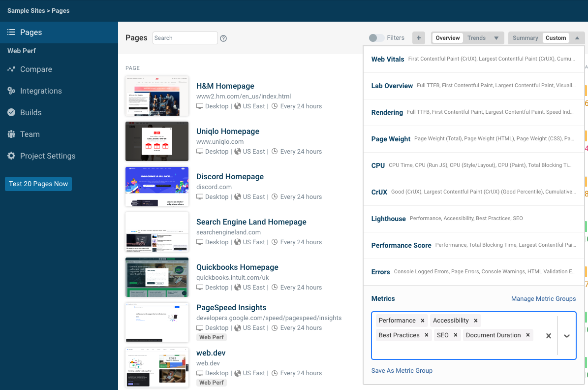Switch to the Trends tab

pyautogui.click(x=476, y=38)
